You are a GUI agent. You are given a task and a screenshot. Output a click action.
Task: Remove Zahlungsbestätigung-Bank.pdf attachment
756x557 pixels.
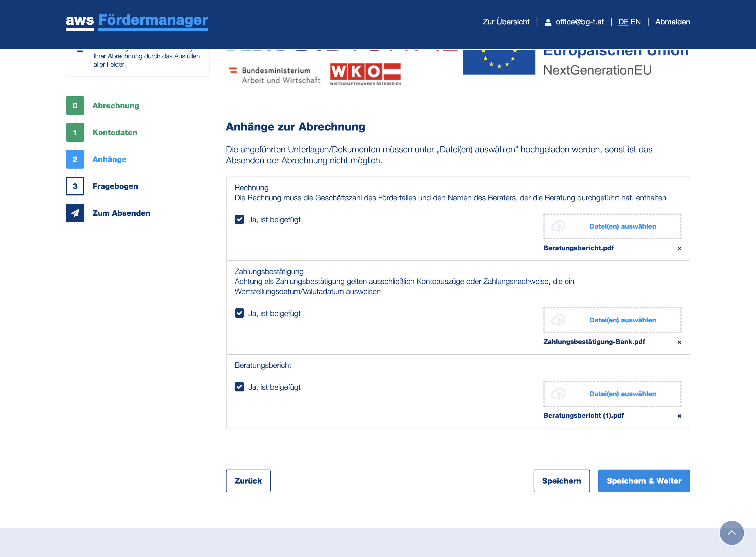(679, 342)
